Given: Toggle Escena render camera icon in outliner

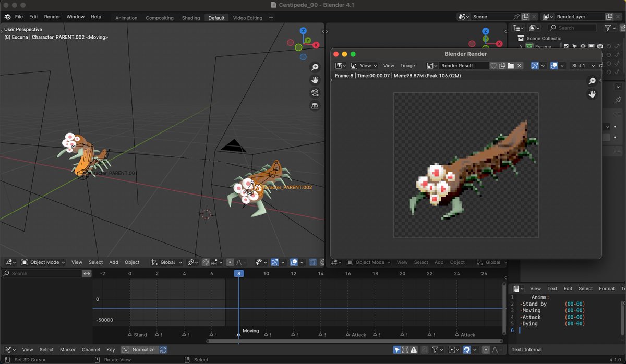Looking at the screenshot, I should [600, 46].
